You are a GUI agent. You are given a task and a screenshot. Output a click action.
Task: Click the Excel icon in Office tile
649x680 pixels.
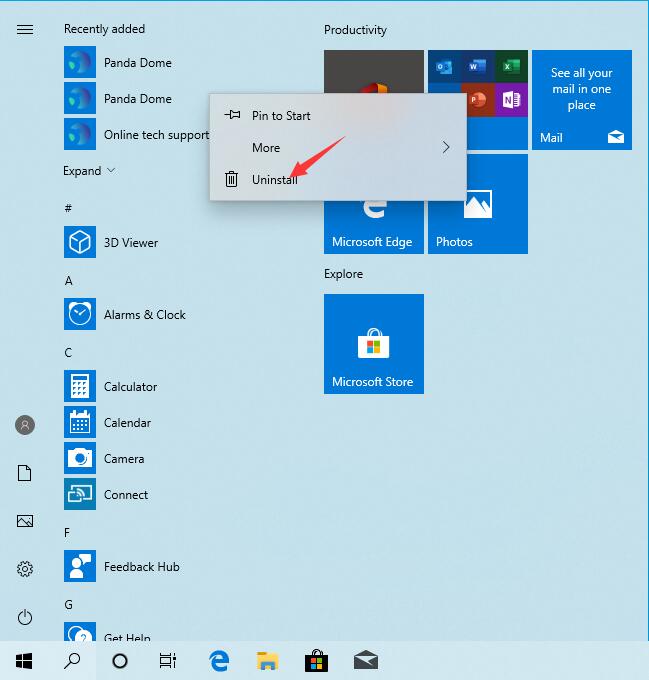coord(511,66)
